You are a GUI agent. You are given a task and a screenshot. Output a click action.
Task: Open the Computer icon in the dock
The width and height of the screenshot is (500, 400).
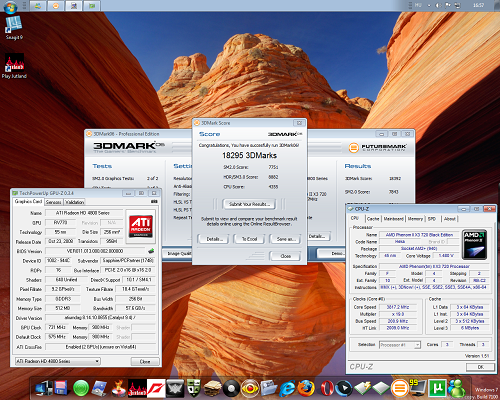coord(44,388)
